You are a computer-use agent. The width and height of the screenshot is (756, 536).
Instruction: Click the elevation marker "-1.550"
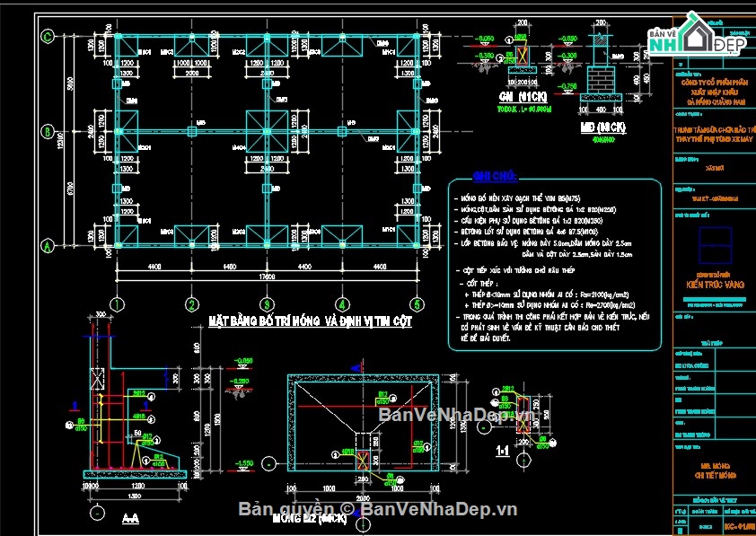(x=244, y=463)
